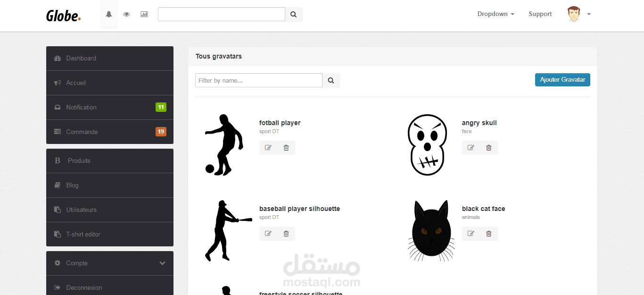The width and height of the screenshot is (644, 295).
Task: Click the bold B Produits icon
Action: point(58,160)
